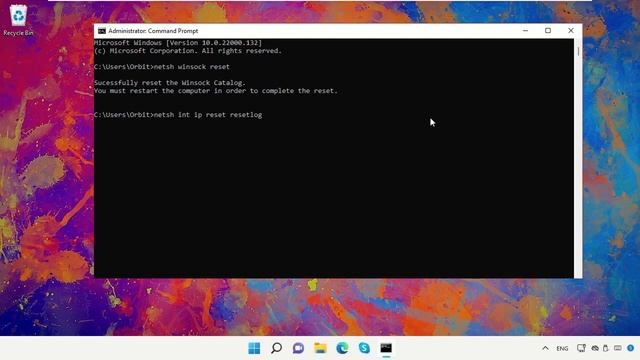Image resolution: width=640 pixels, height=360 pixels.
Task: Switch input language via ENG indicator
Action: point(562,349)
